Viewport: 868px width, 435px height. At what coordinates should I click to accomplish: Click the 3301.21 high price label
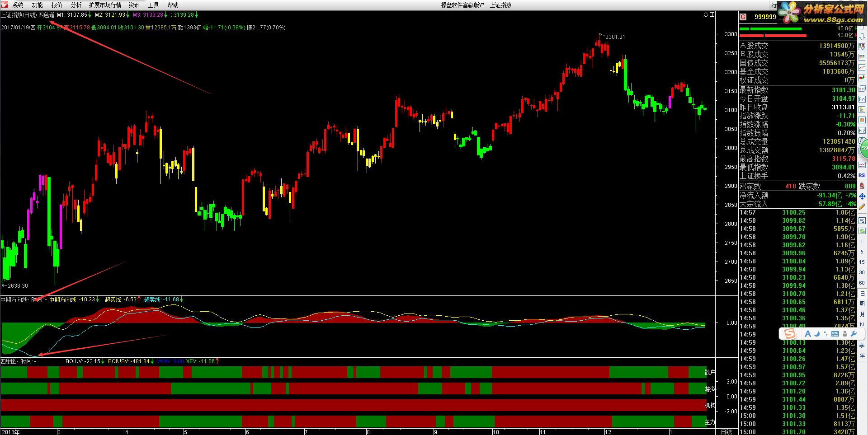(615, 37)
